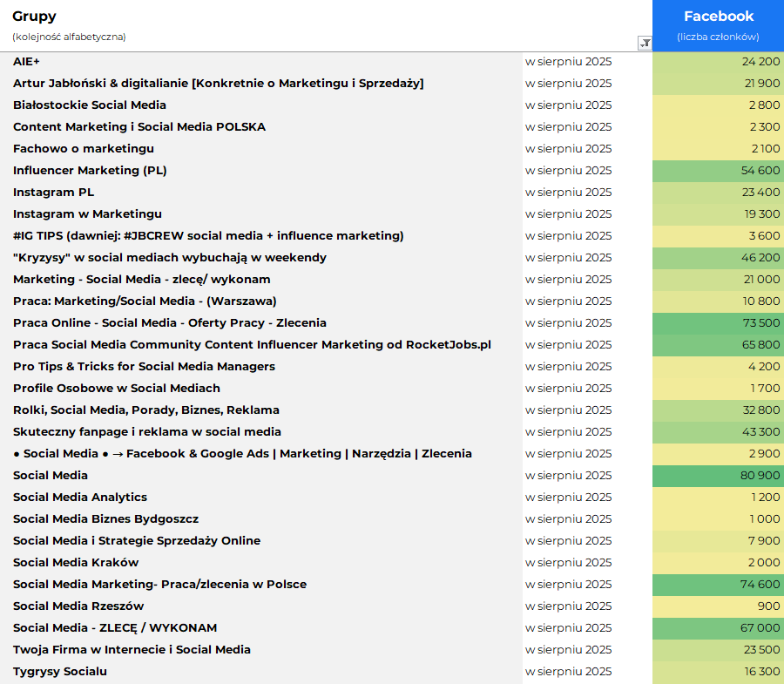
Task: Select the Tygrysy Socialu group cell
Action: (x=60, y=672)
